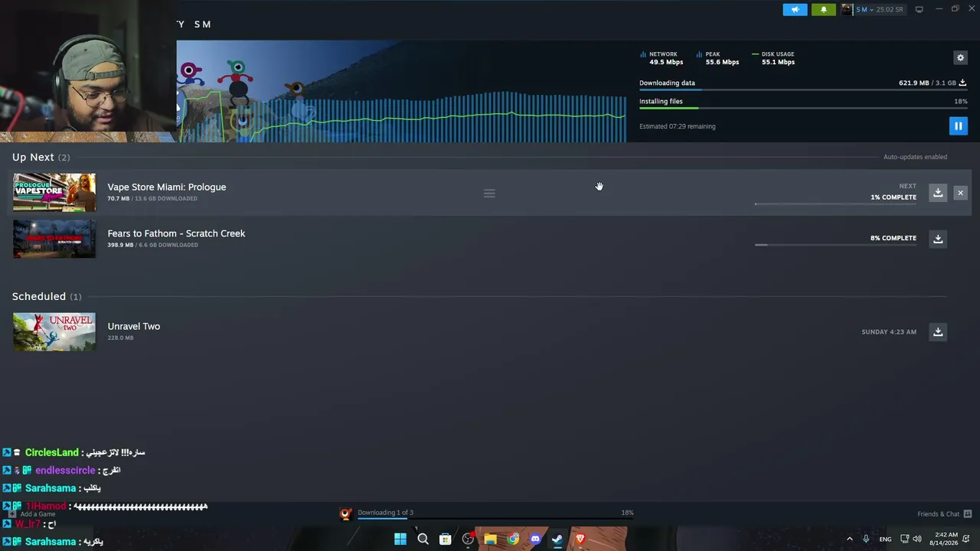Viewport: 980px width, 551px height.
Task: Click the Downloading data progress bar
Action: (802, 90)
